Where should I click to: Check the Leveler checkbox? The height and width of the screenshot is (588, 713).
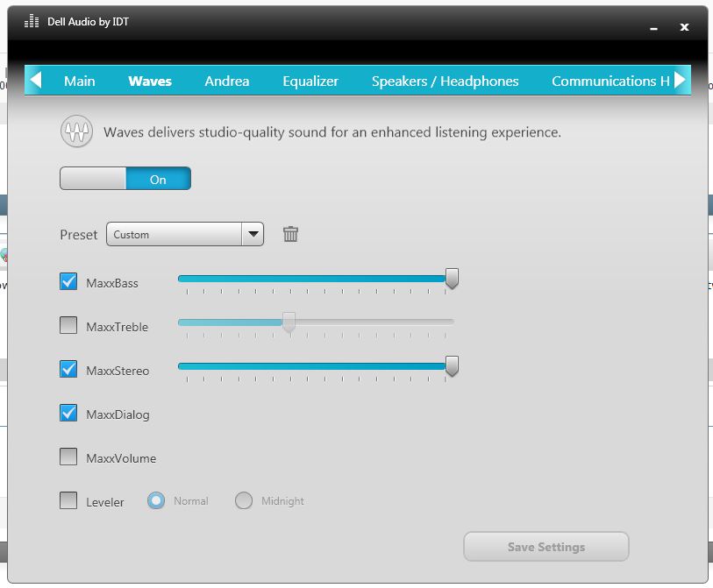pos(68,500)
